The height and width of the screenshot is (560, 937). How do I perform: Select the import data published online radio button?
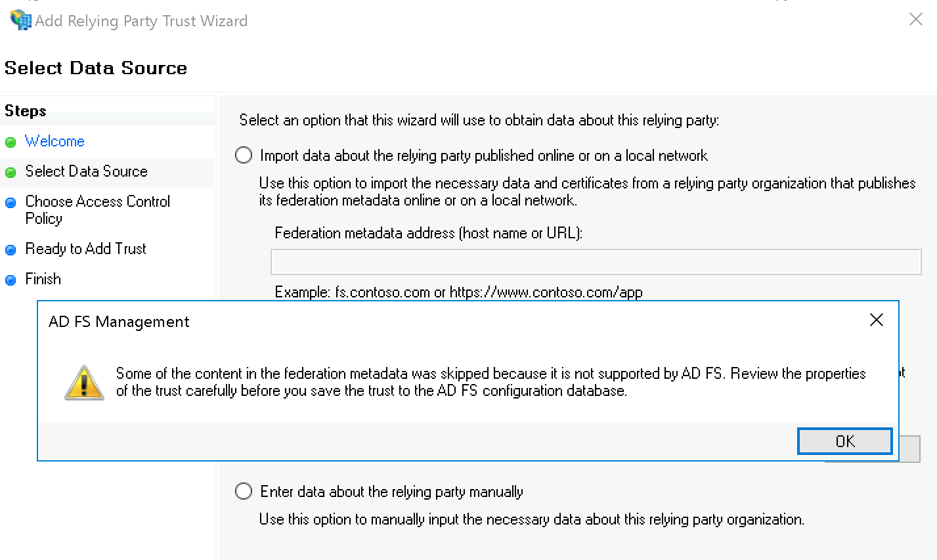tap(244, 156)
